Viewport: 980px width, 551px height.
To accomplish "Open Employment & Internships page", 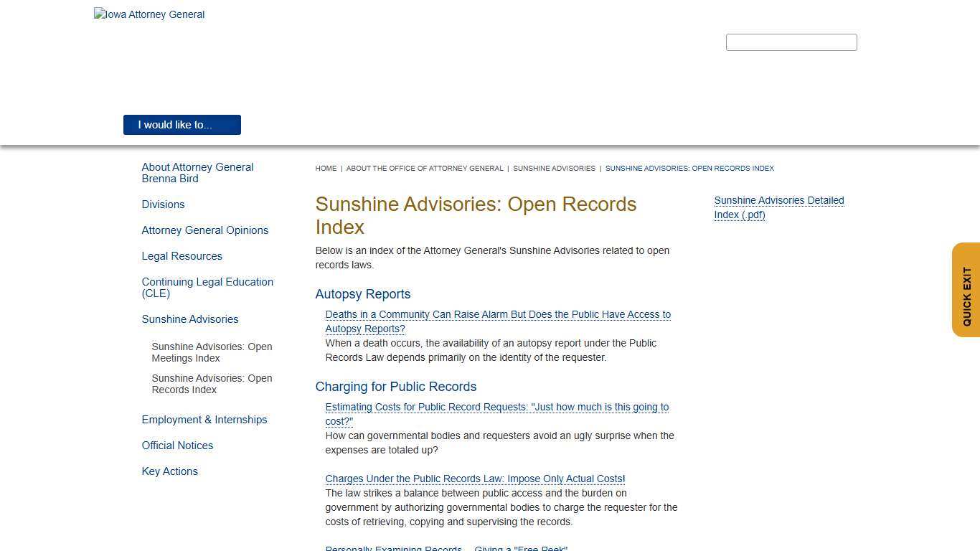I will point(204,420).
